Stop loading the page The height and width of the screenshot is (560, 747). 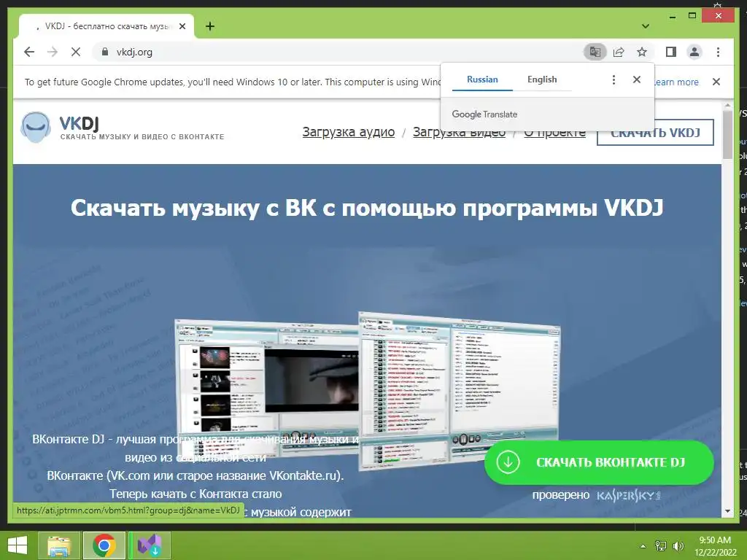pos(76,52)
